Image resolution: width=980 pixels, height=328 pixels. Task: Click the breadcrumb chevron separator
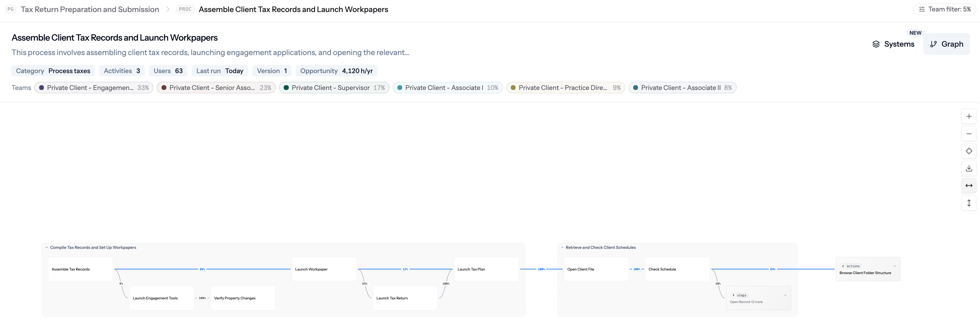coord(168,9)
